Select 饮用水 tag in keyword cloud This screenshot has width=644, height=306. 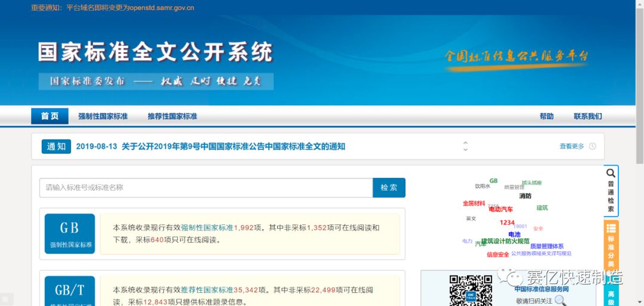(x=482, y=186)
